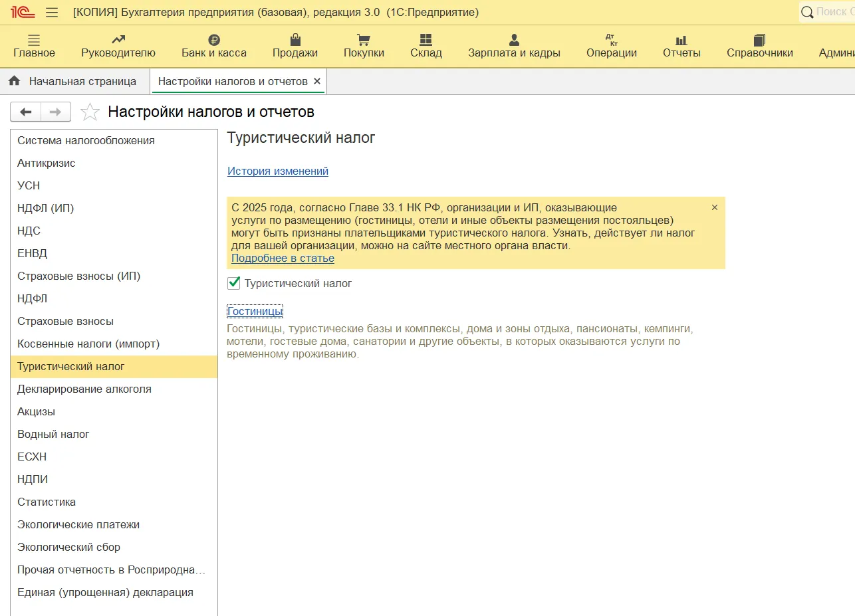Select НДС in the settings list
The width and height of the screenshot is (855, 616).
[114, 231]
